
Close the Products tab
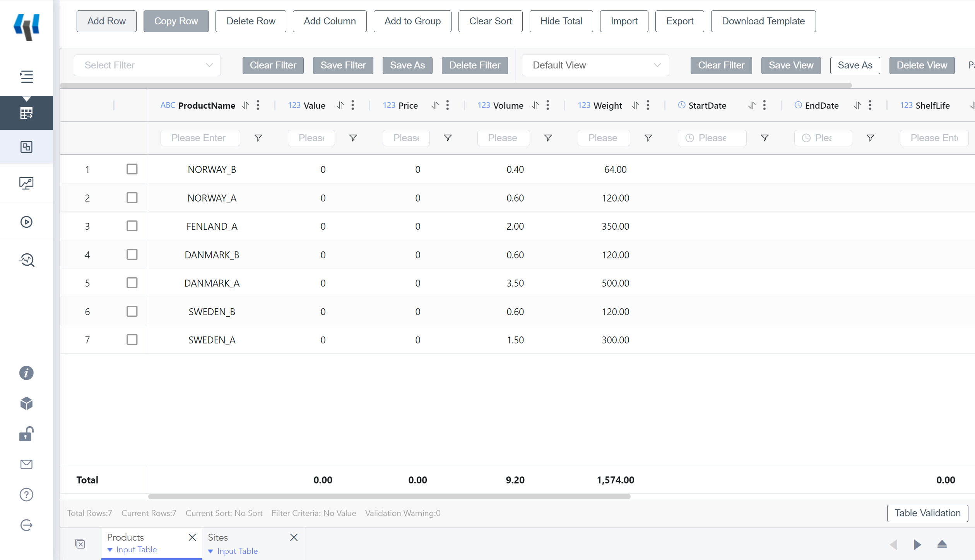[x=192, y=537]
